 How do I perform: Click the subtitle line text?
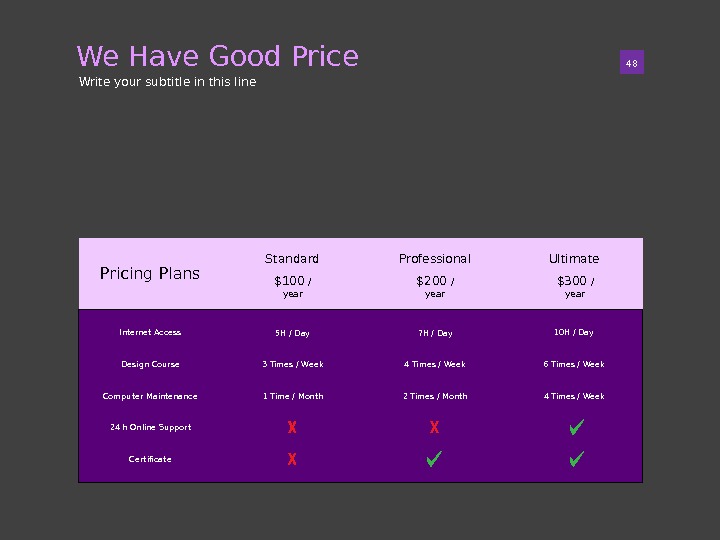click(x=168, y=82)
